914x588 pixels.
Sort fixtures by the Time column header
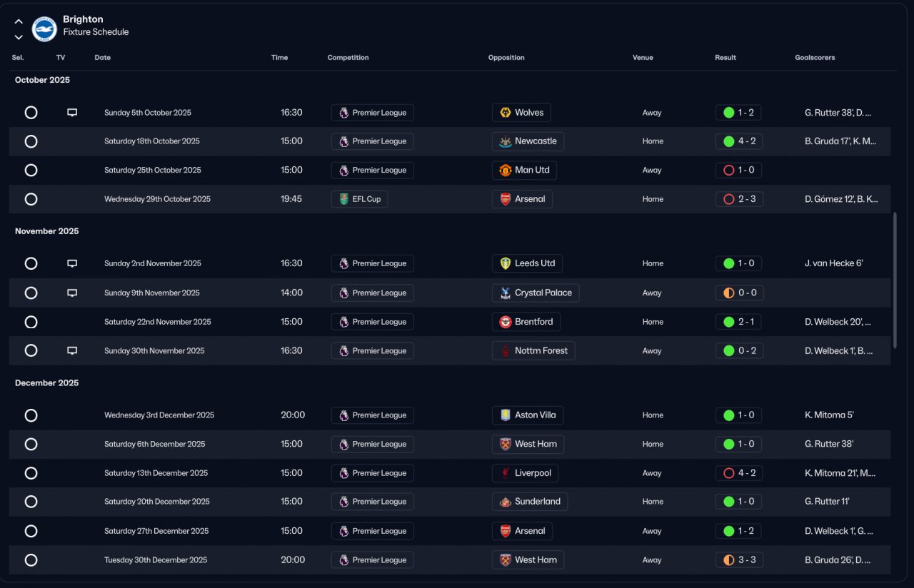(x=279, y=58)
